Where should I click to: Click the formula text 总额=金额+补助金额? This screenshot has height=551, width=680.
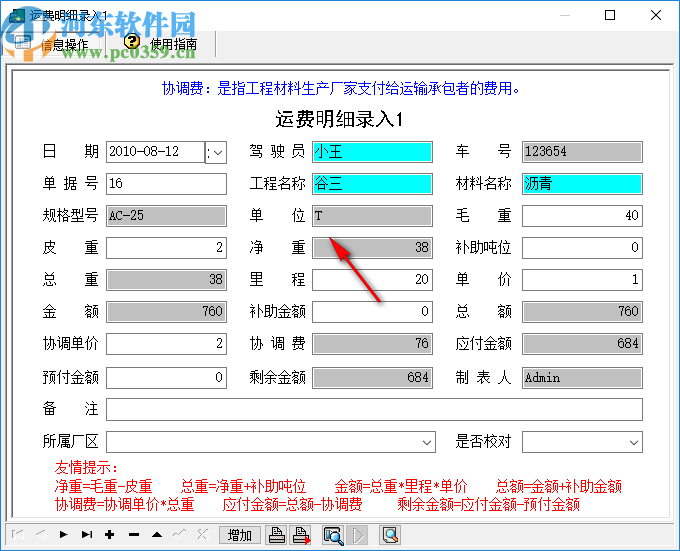pyautogui.click(x=559, y=486)
